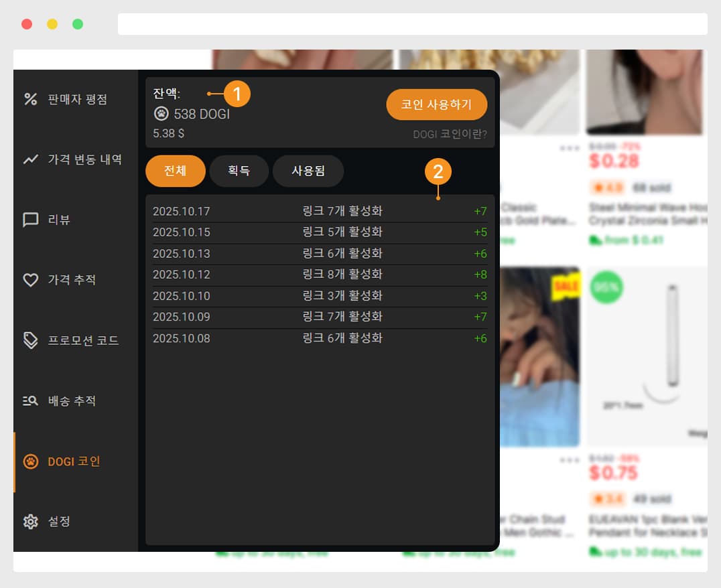Open 설정 gear icon
The width and height of the screenshot is (721, 588).
(30, 521)
